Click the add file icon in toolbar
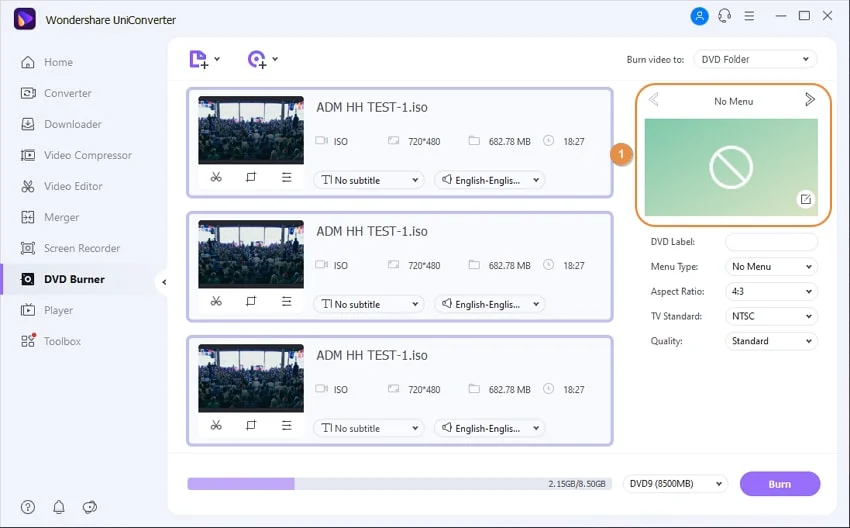The height and width of the screenshot is (528, 850). [x=199, y=60]
